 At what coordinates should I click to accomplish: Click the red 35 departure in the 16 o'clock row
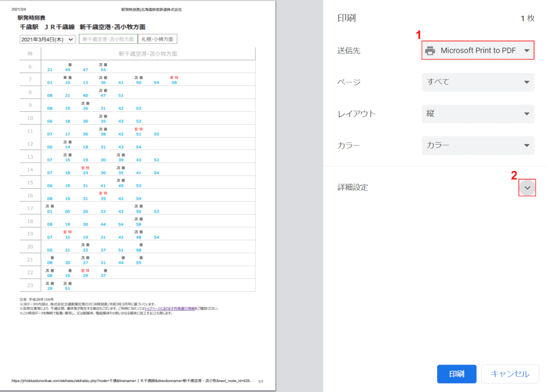103,198
